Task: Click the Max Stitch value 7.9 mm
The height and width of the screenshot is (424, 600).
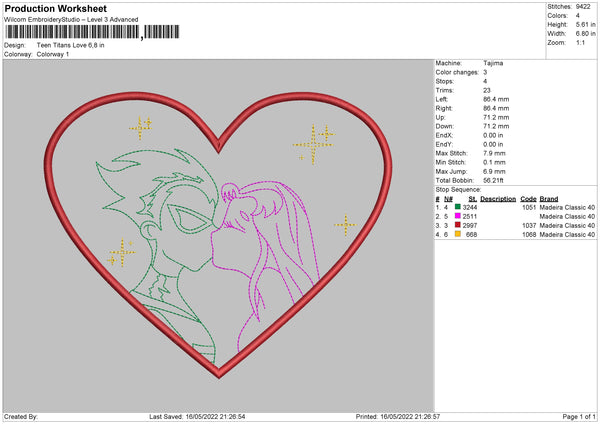Action: pyautogui.click(x=494, y=153)
